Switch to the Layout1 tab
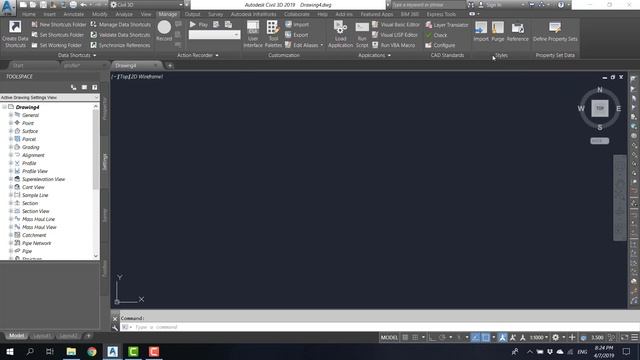The width and height of the screenshot is (640, 360). (42, 336)
